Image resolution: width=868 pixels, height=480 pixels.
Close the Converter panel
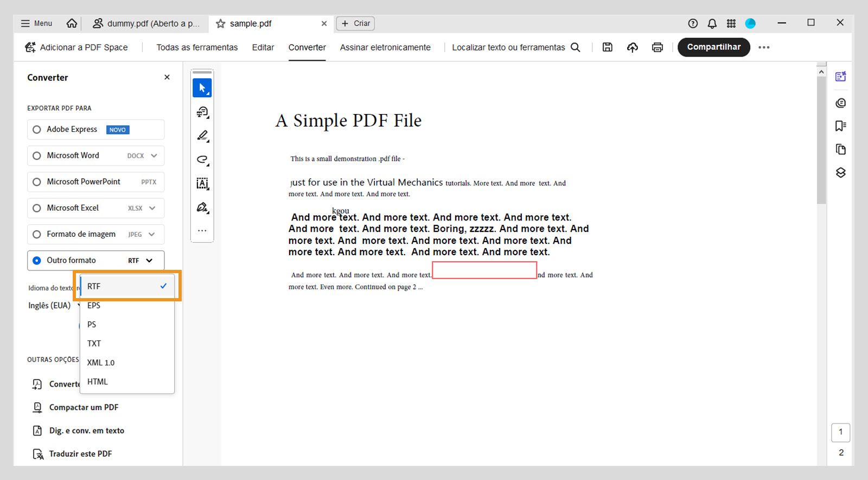(x=167, y=77)
